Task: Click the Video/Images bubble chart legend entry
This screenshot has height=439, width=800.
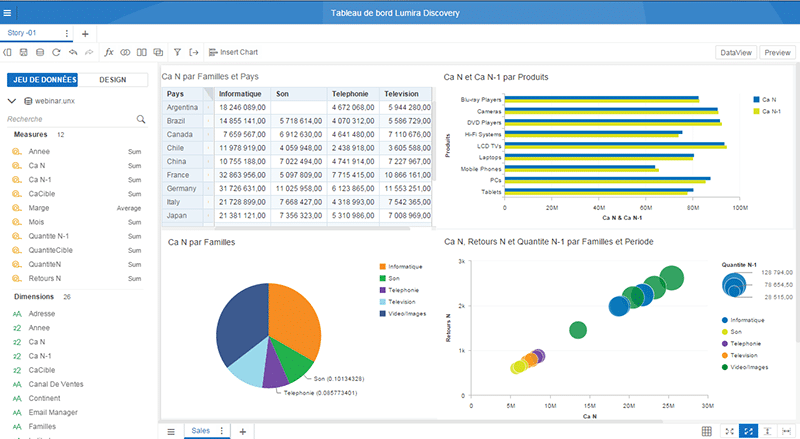Action: [745, 367]
